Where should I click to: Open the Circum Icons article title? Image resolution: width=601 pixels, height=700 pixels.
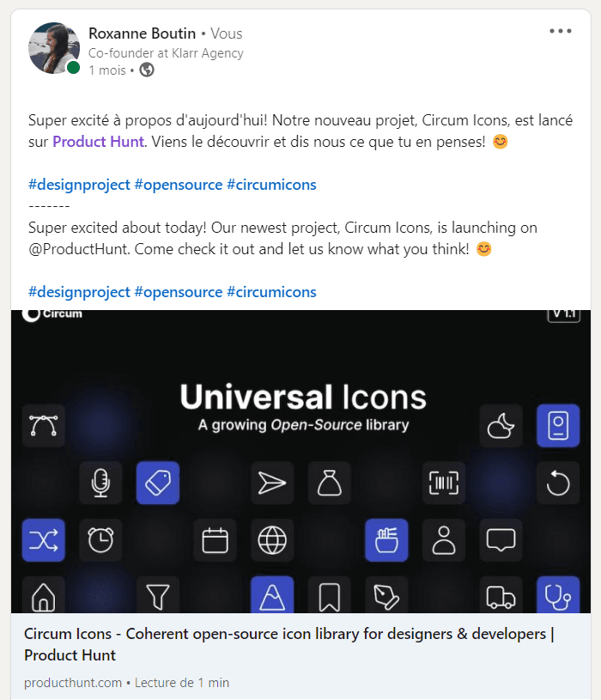click(x=289, y=644)
